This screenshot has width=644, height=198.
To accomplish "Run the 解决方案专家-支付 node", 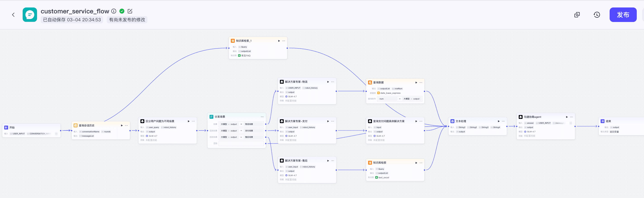I will (x=328, y=121).
